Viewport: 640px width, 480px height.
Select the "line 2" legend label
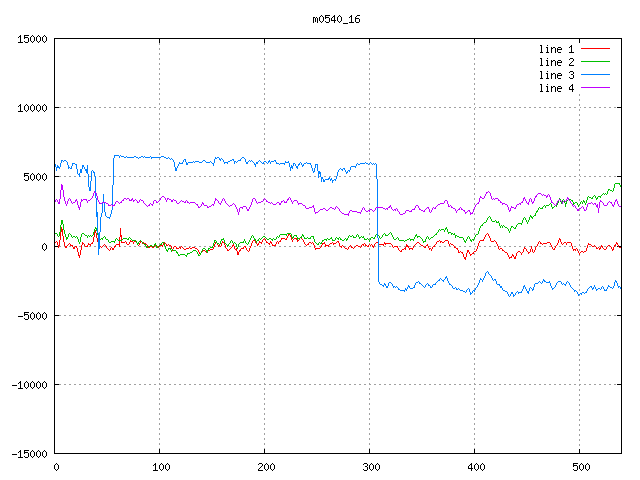(556, 62)
